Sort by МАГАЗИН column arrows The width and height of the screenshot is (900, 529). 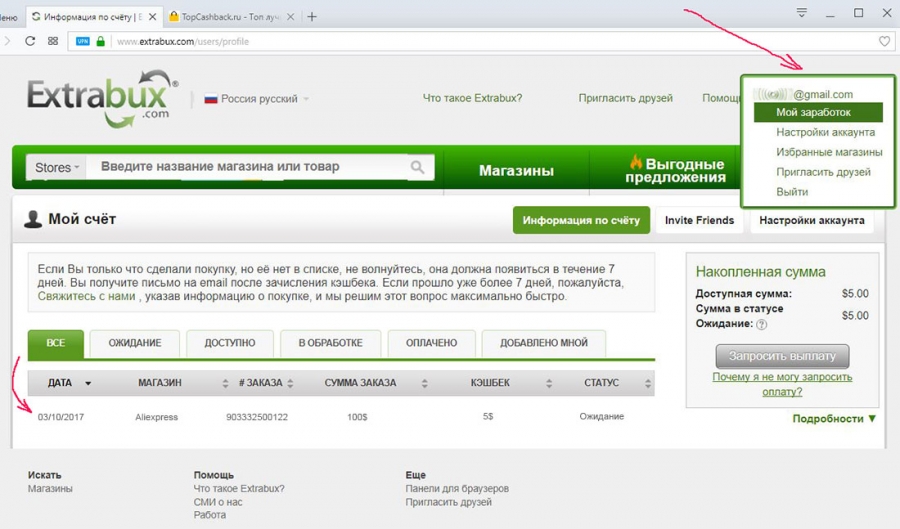pos(225,383)
